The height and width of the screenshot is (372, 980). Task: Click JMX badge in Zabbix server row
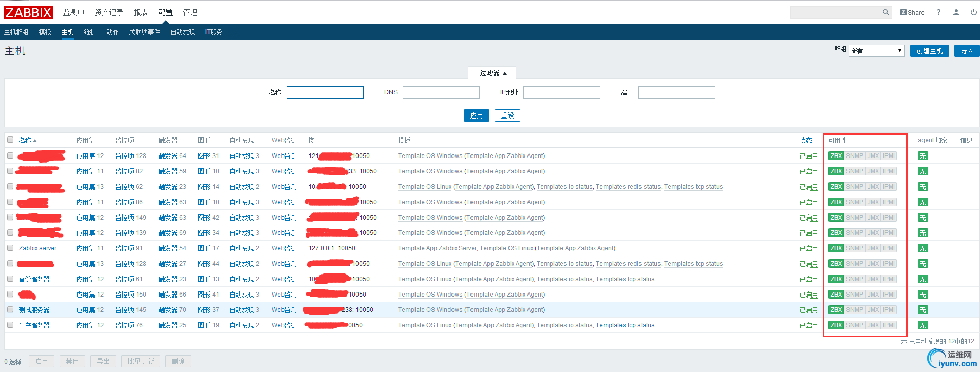pos(873,248)
